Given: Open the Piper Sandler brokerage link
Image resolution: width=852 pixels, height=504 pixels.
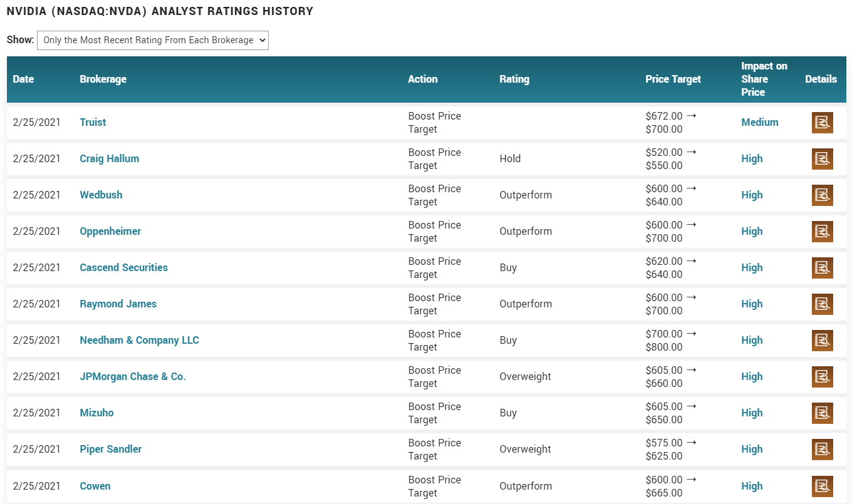Looking at the screenshot, I should 111,449.
